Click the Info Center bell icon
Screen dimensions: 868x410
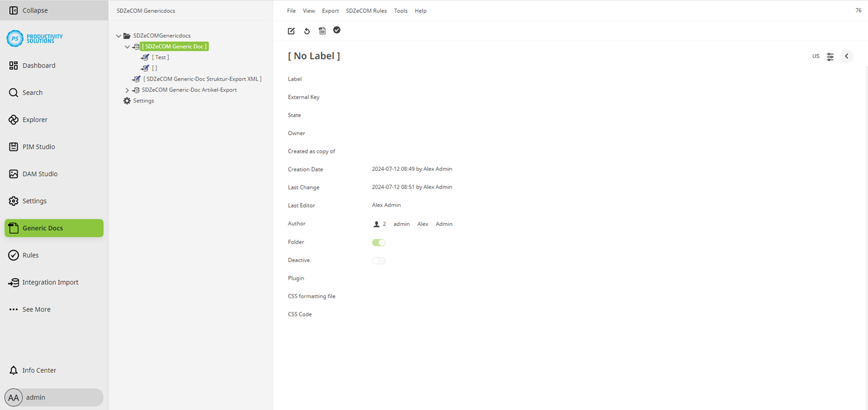point(13,370)
